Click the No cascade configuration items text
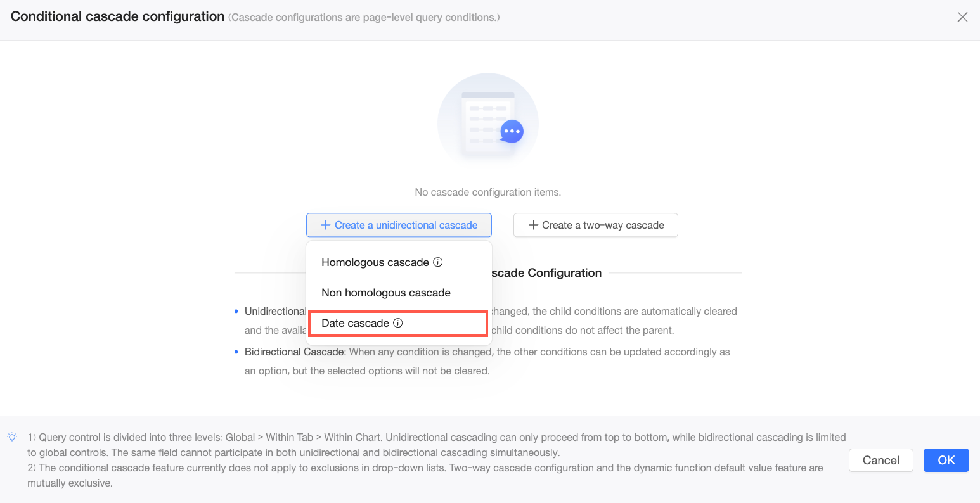980x503 pixels. (x=488, y=192)
